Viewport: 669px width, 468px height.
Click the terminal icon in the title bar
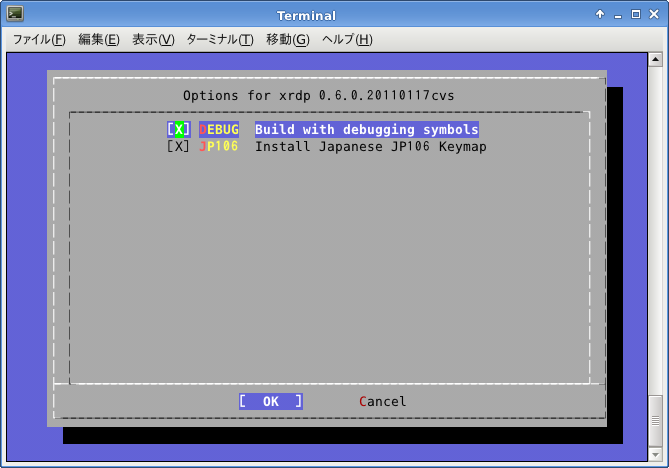15,14
